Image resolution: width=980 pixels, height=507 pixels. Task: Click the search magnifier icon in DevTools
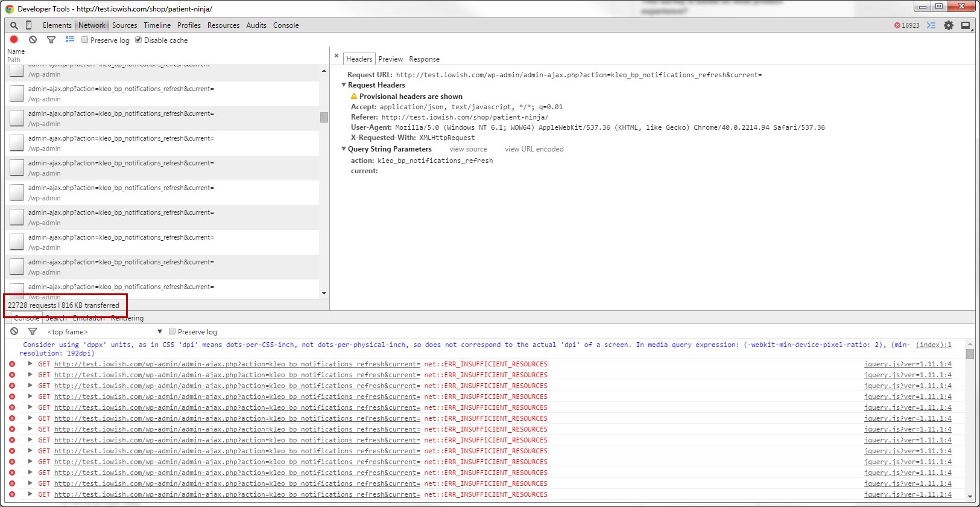14,25
